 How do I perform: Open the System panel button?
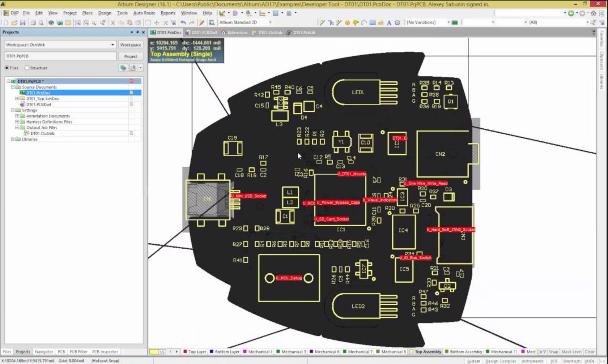473,361
